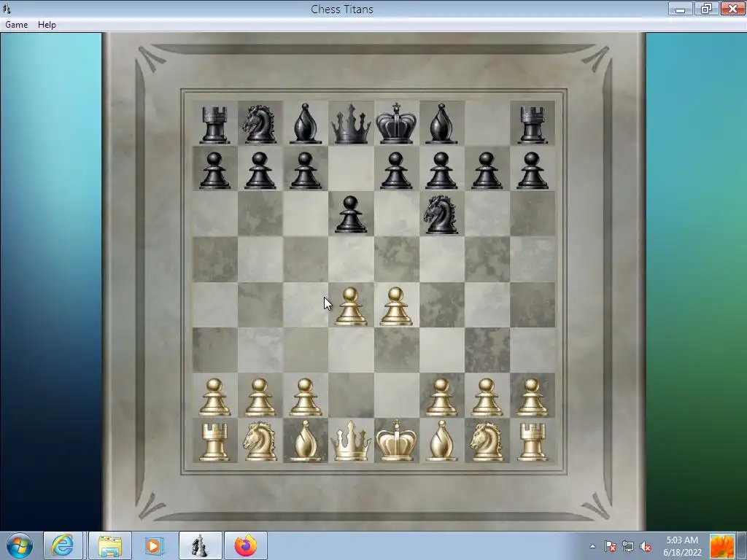Launch Internet Explorer from taskbar
The height and width of the screenshot is (560, 747).
pos(63,545)
